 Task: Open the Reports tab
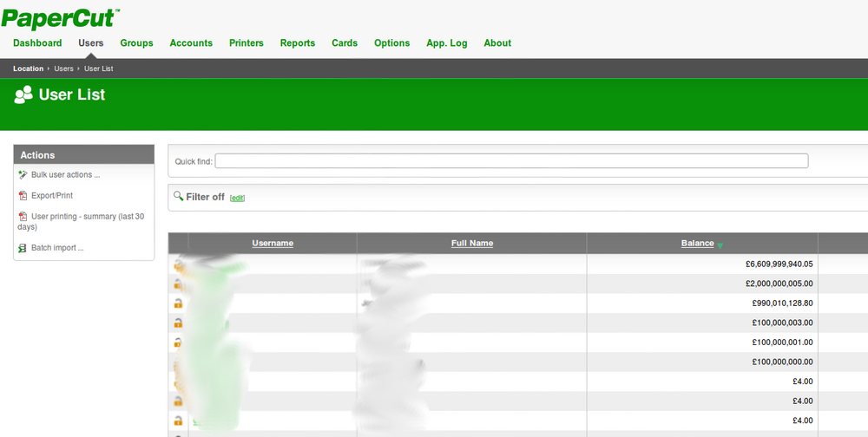coord(297,43)
